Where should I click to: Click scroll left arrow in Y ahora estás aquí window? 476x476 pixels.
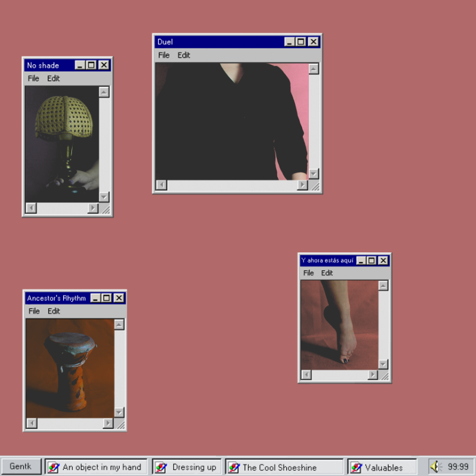click(x=306, y=375)
